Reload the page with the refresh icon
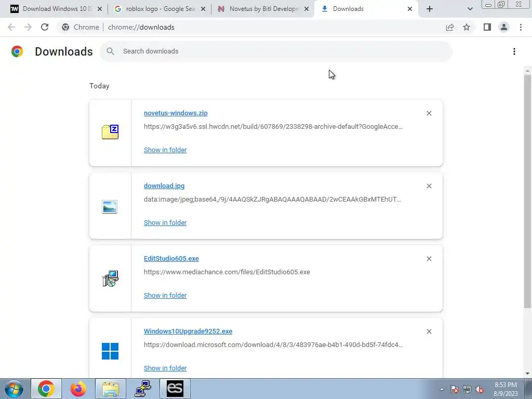This screenshot has width=532, height=399. pos(45,27)
